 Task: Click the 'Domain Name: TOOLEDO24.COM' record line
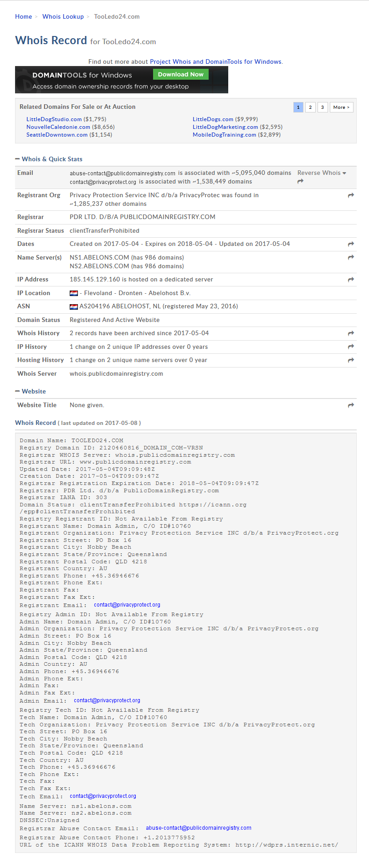pyautogui.click(x=72, y=440)
